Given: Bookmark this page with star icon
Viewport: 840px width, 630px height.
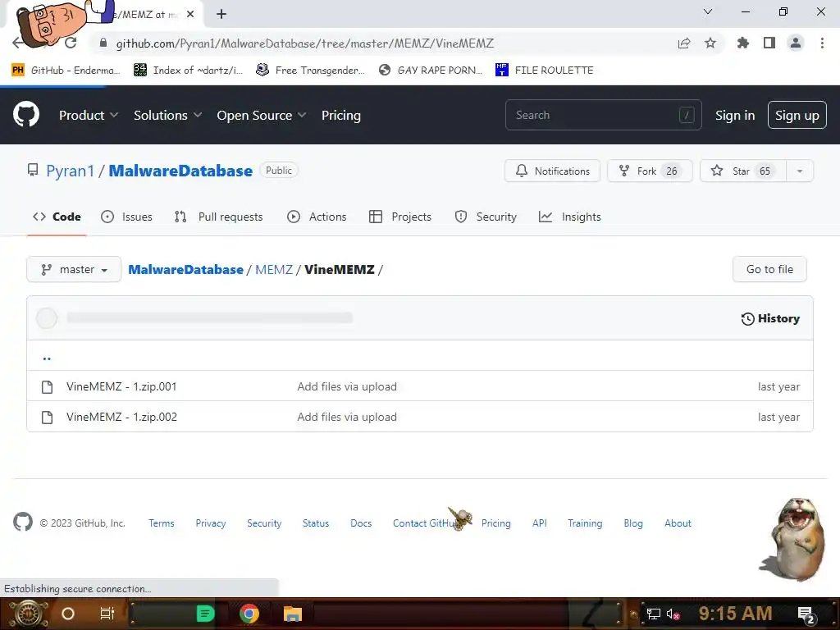Looking at the screenshot, I should pyautogui.click(x=710, y=43).
